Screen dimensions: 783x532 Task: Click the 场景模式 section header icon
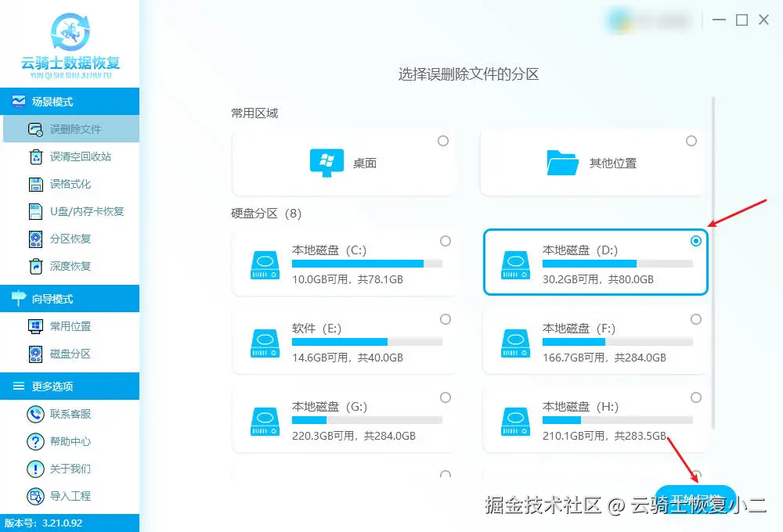19,101
